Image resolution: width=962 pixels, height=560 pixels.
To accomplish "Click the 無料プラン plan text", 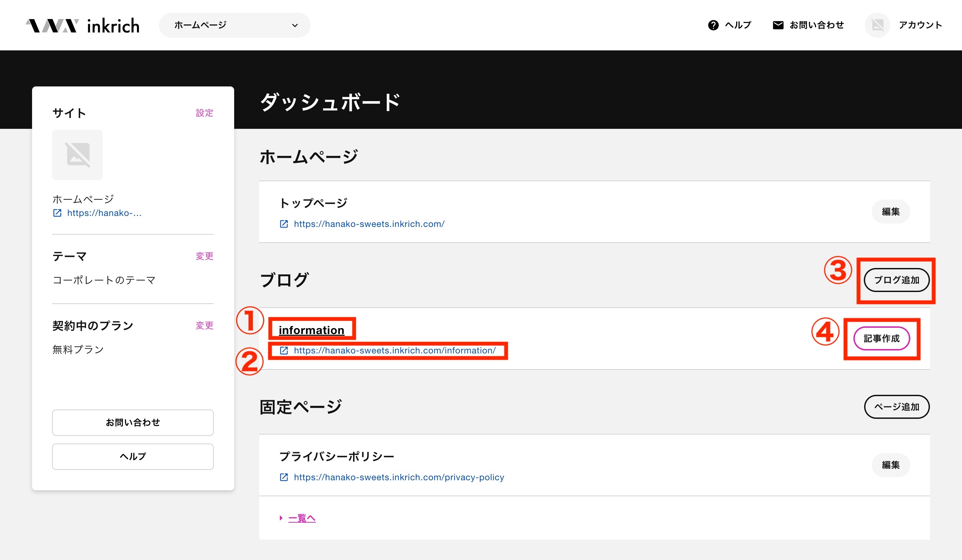I will tap(78, 349).
